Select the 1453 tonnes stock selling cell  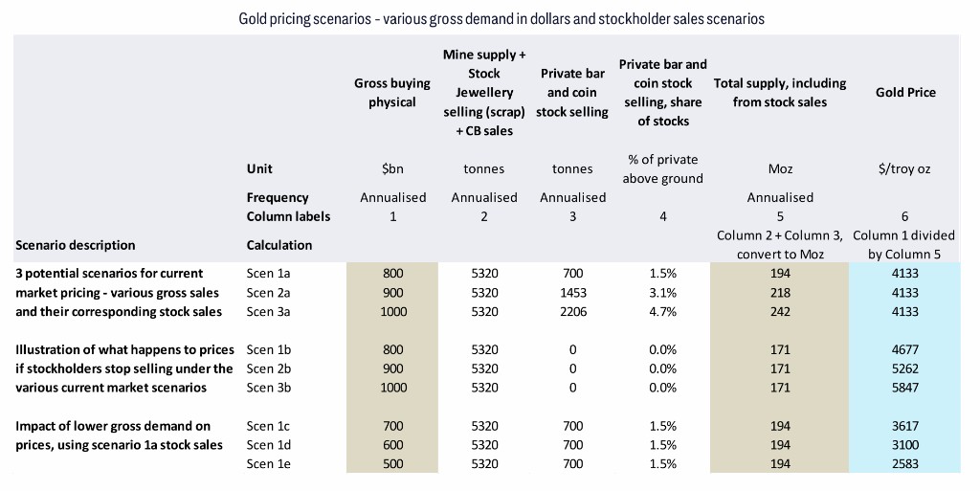[x=572, y=292]
